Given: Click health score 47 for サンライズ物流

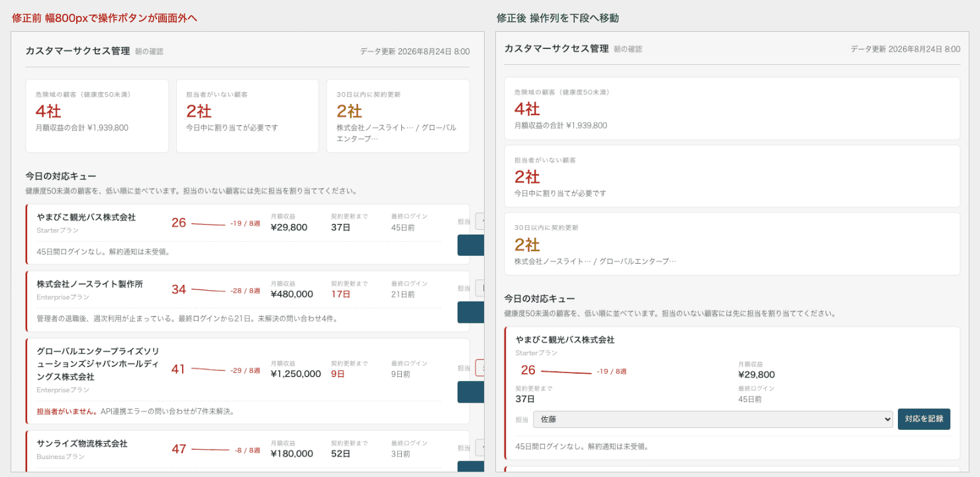Looking at the screenshot, I should coord(179,449).
